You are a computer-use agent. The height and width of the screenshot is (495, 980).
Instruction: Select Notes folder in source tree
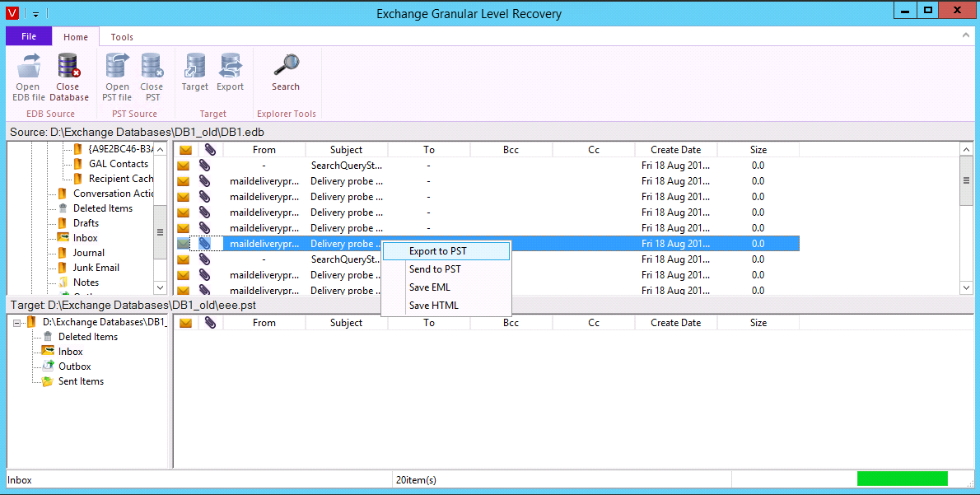(86, 283)
